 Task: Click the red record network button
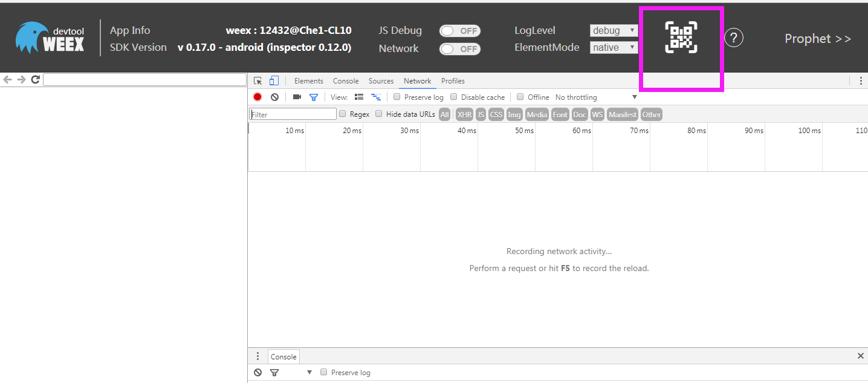pos(257,97)
